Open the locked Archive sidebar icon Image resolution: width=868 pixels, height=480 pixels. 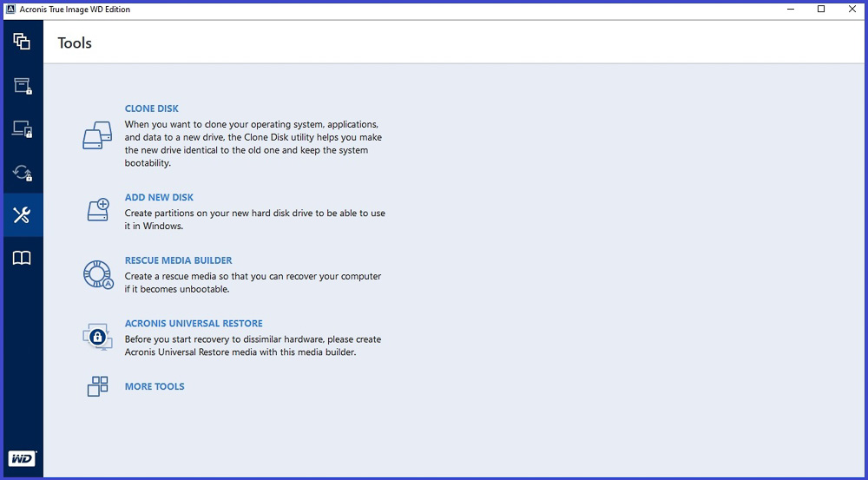click(x=23, y=85)
